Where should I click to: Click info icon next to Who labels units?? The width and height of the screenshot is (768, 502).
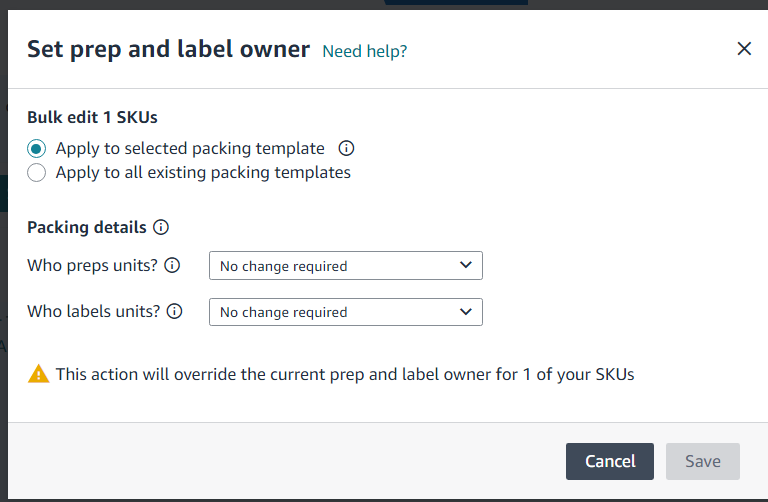(x=174, y=311)
